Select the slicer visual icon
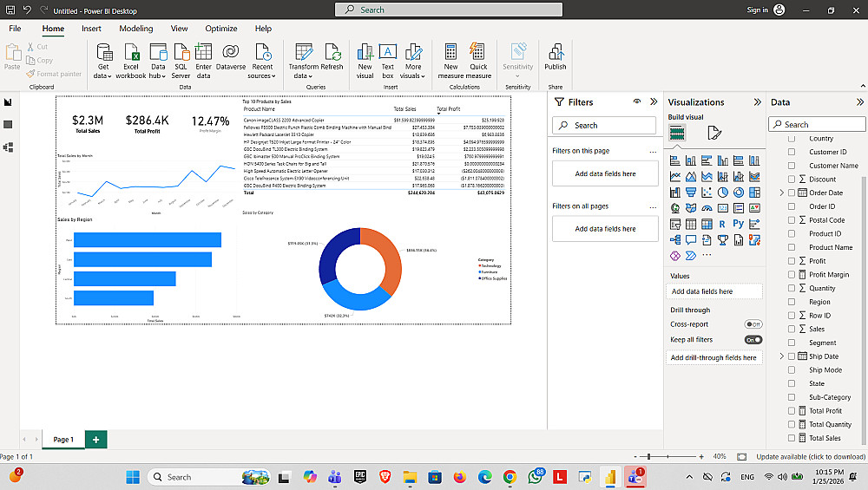The image size is (868, 490). pos(674,224)
